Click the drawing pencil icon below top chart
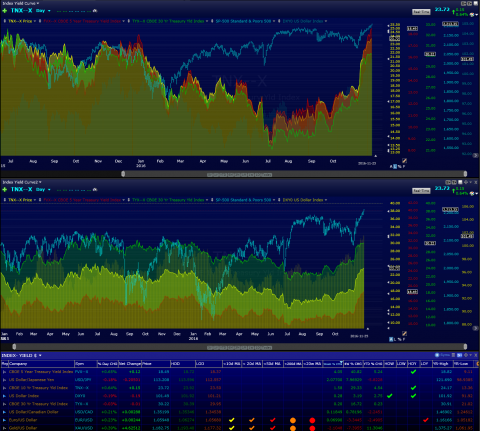The height and width of the screenshot is (431, 480). [x=404, y=161]
